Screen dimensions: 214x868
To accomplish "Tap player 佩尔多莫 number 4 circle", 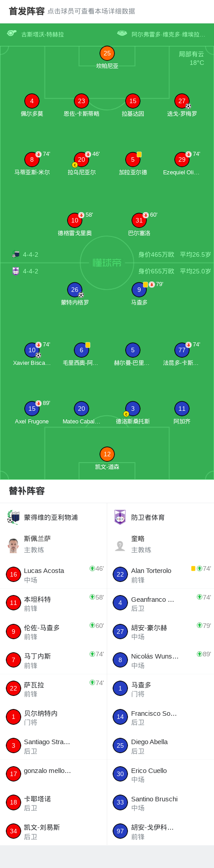I will click(x=32, y=101).
